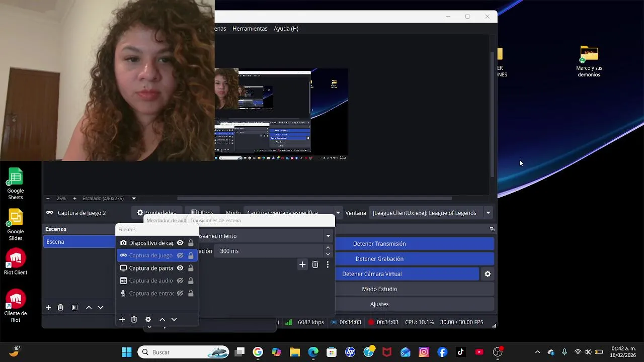Launch Riot Client desktop shortcut

coord(16,262)
